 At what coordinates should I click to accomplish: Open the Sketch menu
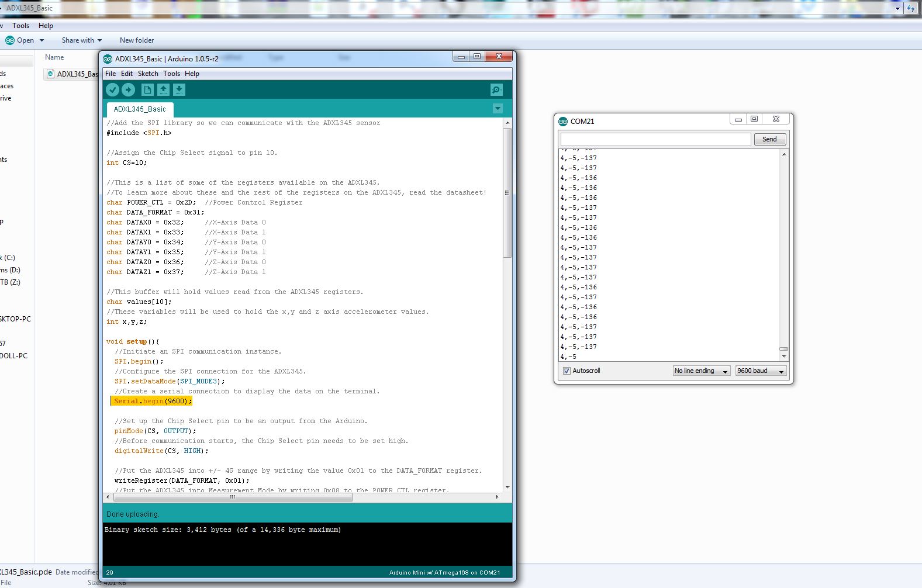pyautogui.click(x=148, y=74)
